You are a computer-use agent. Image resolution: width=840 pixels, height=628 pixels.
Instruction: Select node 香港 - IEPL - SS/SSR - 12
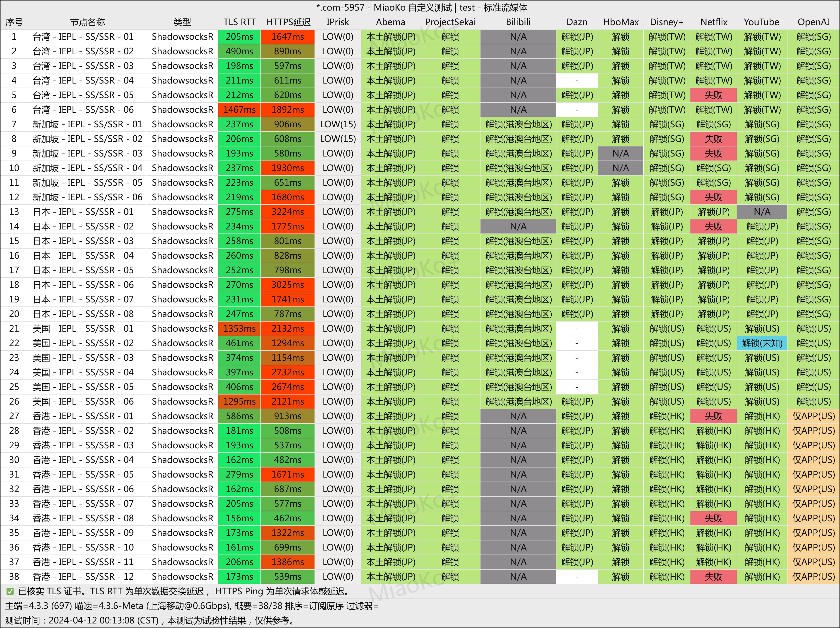83,577
